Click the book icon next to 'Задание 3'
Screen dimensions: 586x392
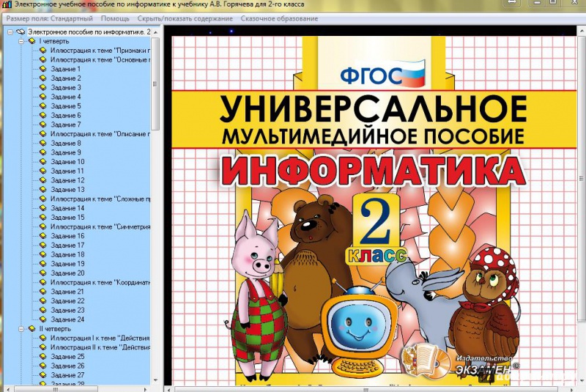click(43, 87)
